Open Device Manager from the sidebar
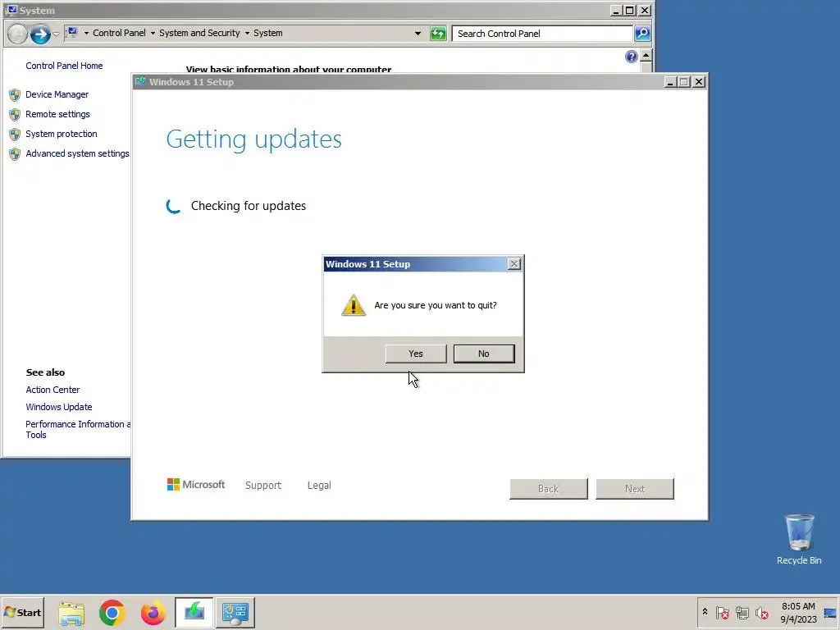Viewport: 840px width, 630px height. click(57, 94)
